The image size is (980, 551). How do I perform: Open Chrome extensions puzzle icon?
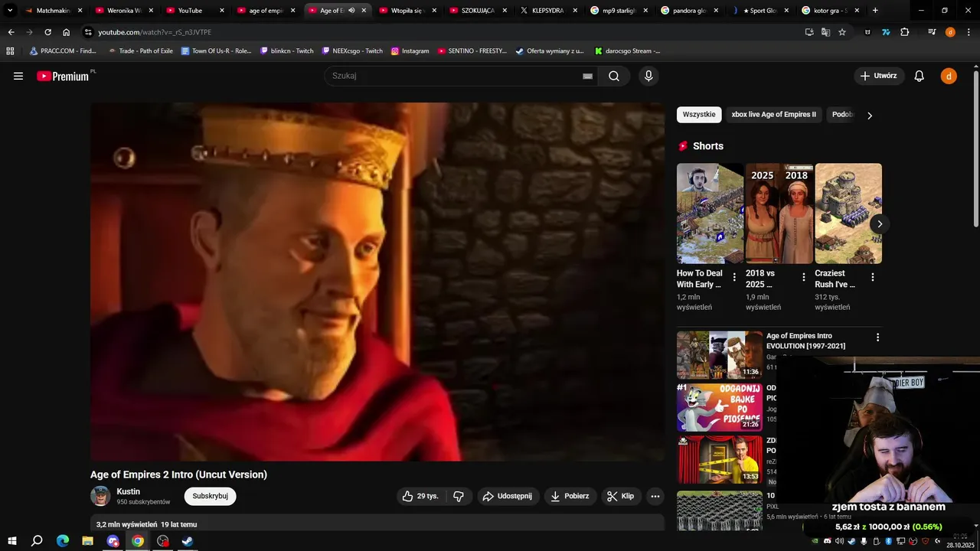(x=904, y=32)
